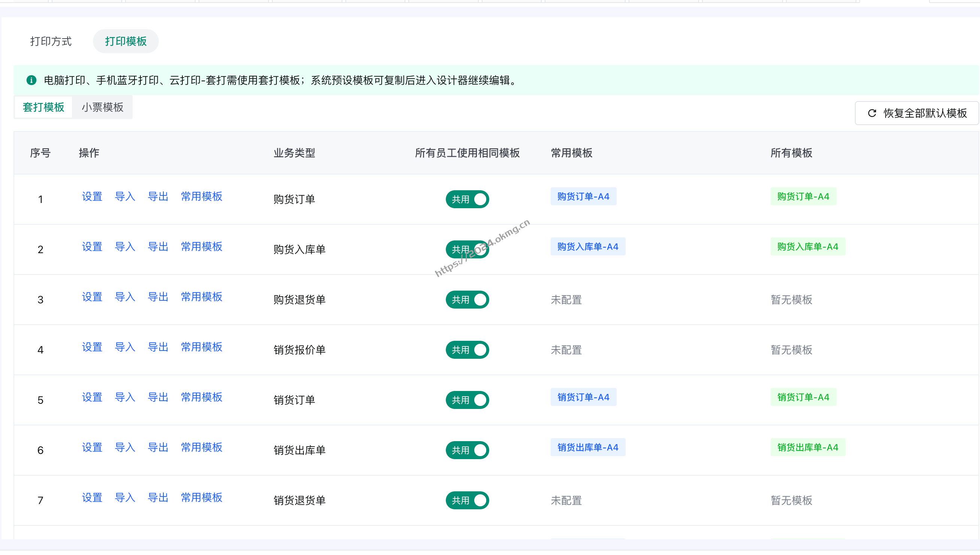Click the 销货退货单 business type cell
The width and height of the screenshot is (980, 555).
(x=299, y=500)
